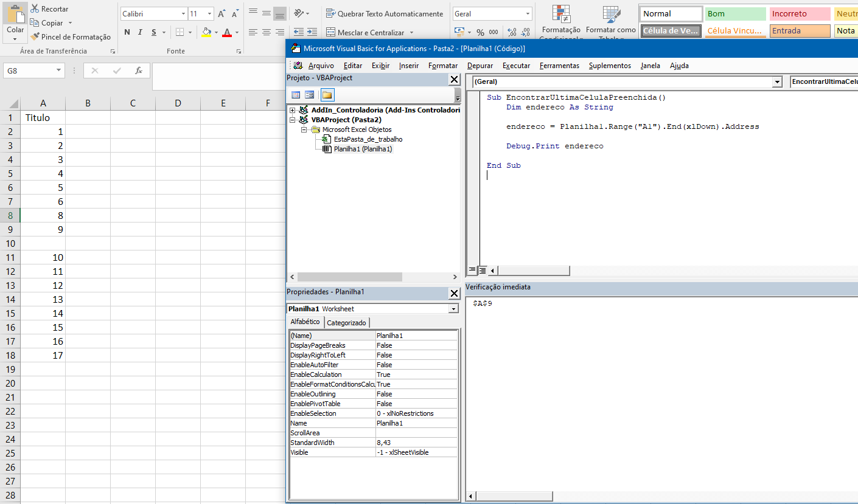Select Planilha1 (Planilha1) in project tree
The image size is (858, 504).
click(363, 149)
